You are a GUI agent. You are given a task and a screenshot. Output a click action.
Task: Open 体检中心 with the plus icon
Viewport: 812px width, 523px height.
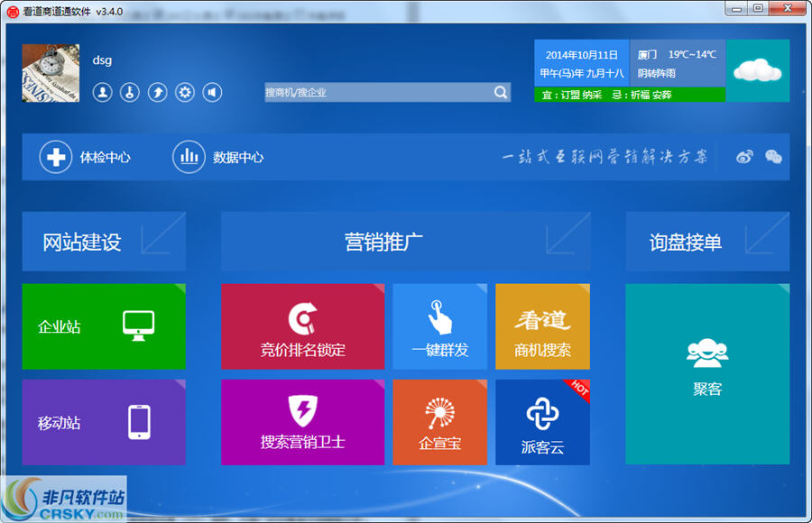point(55,157)
